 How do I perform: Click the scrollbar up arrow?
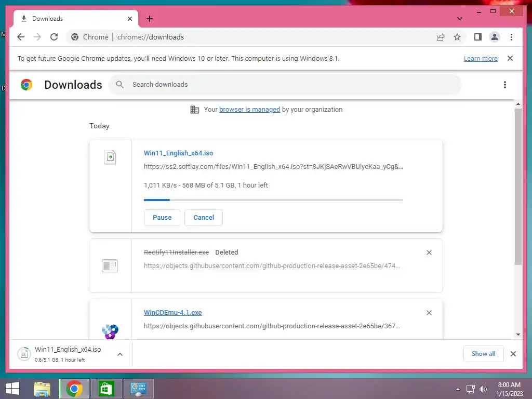coord(518,104)
